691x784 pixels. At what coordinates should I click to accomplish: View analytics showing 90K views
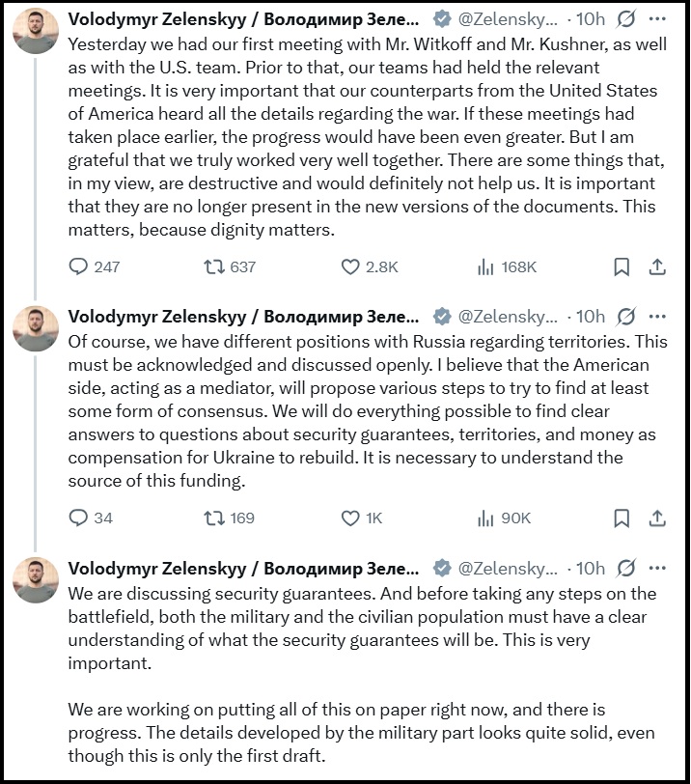coord(485,518)
